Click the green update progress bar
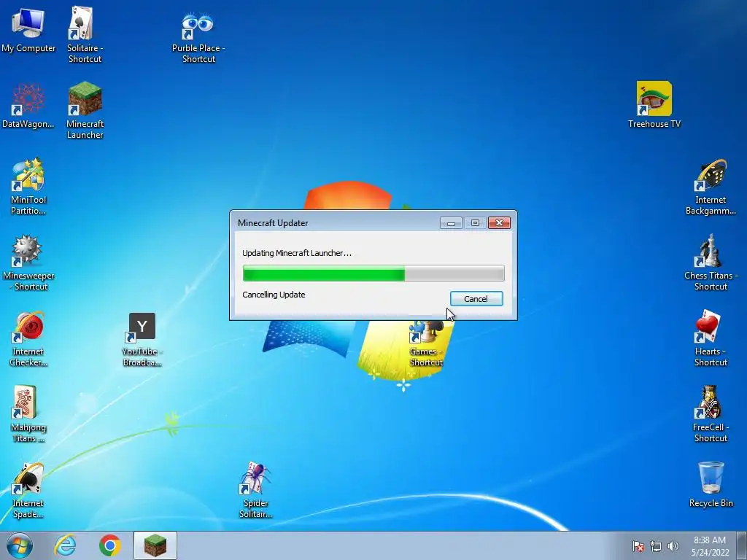The width and height of the screenshot is (747, 560). 373,273
